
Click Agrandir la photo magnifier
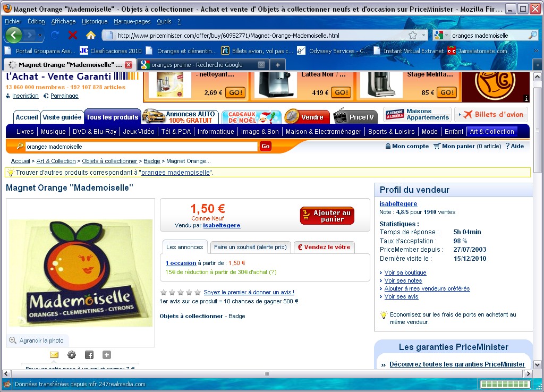[37, 340]
